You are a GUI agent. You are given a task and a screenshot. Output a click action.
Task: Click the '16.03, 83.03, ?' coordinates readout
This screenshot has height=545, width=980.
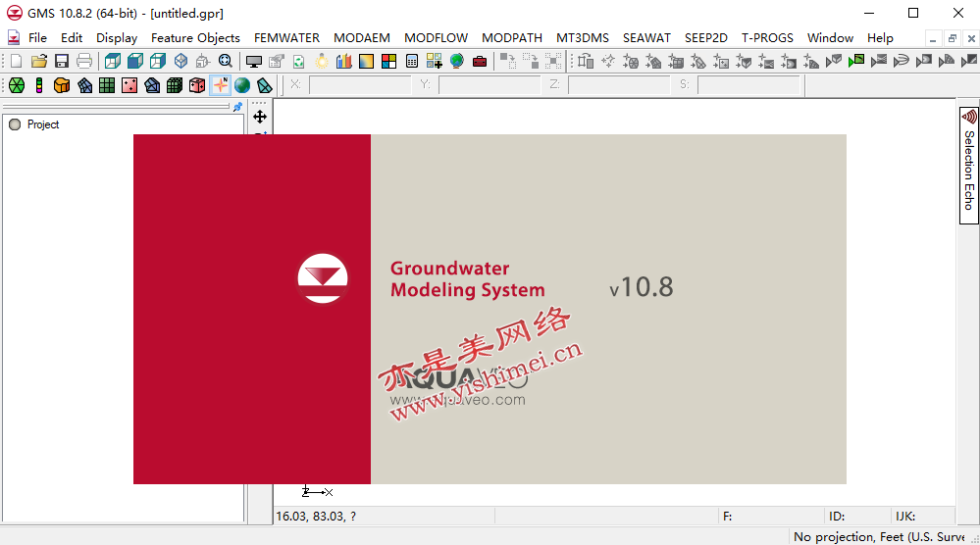tap(316, 517)
